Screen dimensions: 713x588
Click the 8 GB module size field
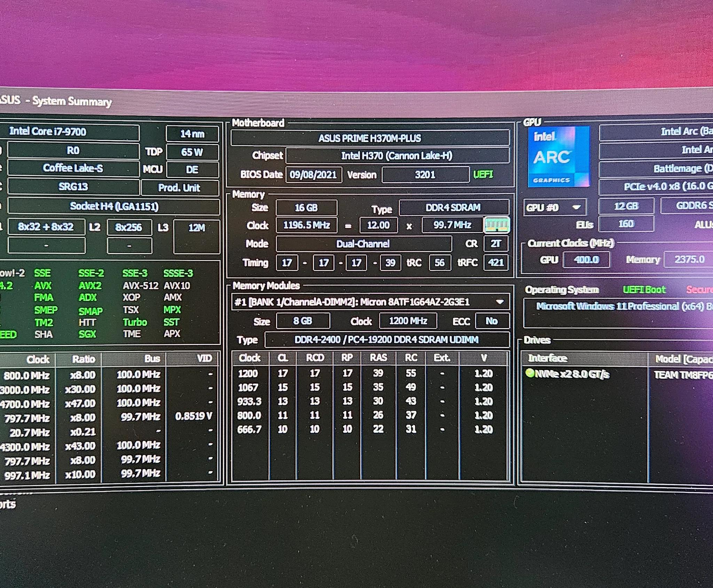click(x=303, y=321)
